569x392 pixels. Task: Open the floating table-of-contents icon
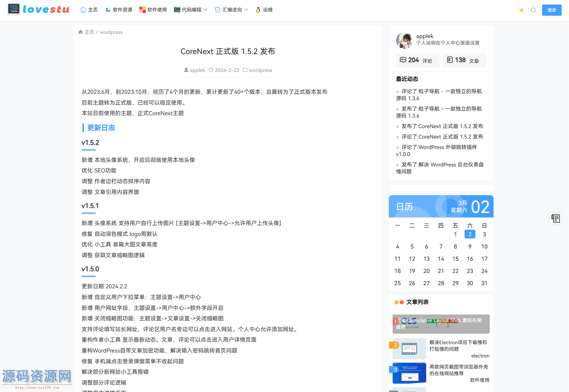(556, 219)
